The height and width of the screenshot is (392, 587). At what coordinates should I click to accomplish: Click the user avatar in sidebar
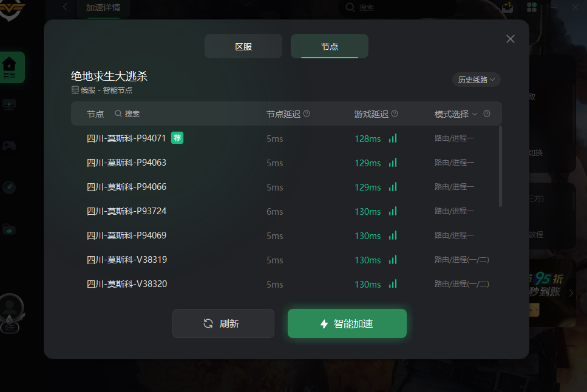(x=10, y=308)
